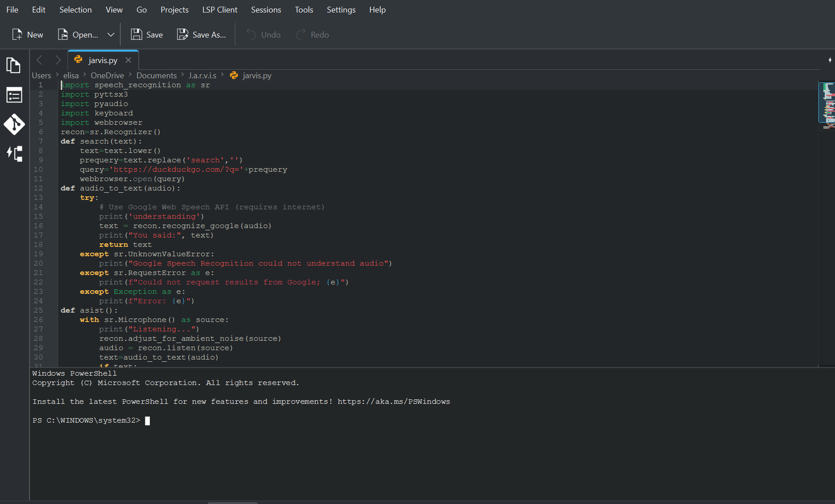Click the 'Windows PowerShell' terminal header text
This screenshot has width=835, height=504.
click(x=74, y=373)
